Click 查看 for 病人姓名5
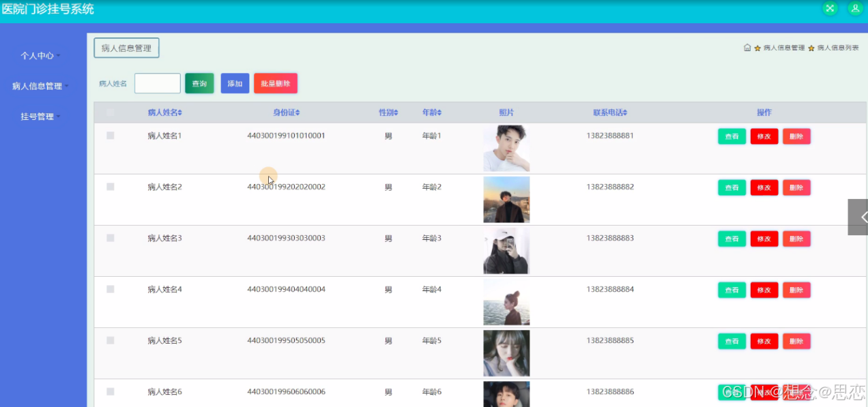This screenshot has width=868, height=407. click(732, 341)
